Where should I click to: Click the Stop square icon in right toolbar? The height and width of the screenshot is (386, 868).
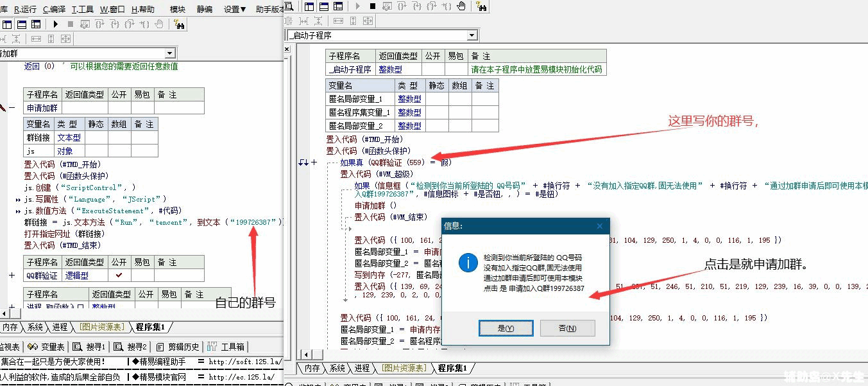coord(373,6)
